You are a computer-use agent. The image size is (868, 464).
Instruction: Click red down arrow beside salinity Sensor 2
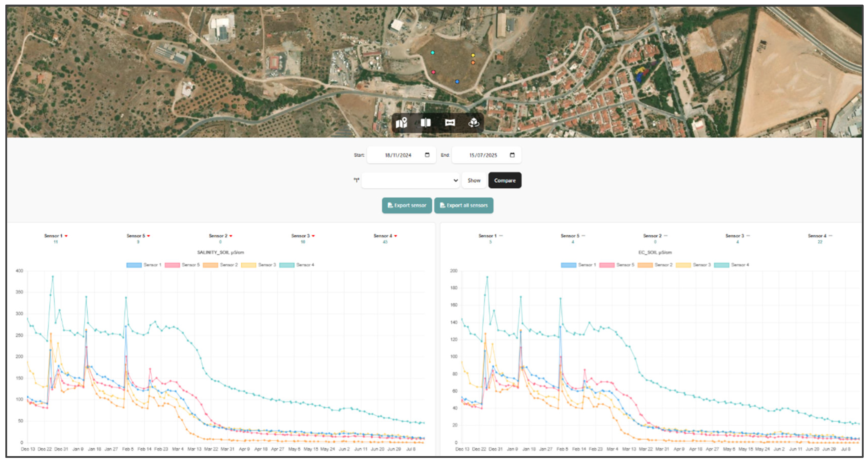[x=231, y=236]
